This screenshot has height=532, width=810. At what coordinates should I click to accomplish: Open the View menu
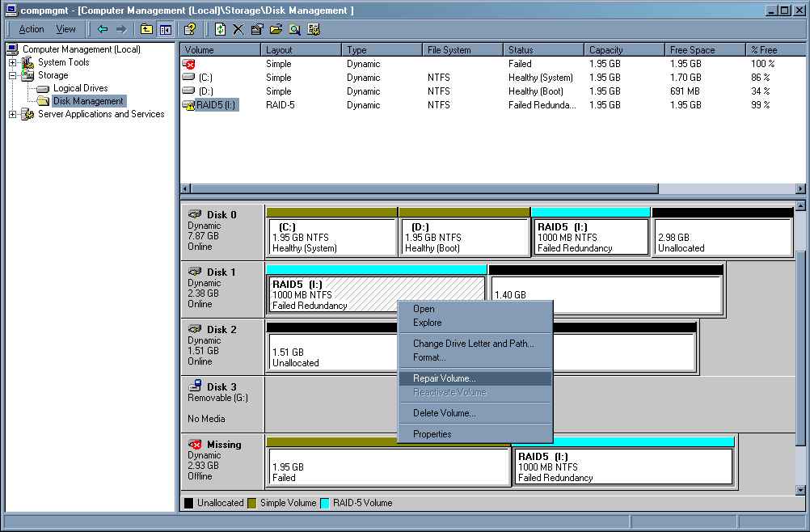pyautogui.click(x=65, y=29)
